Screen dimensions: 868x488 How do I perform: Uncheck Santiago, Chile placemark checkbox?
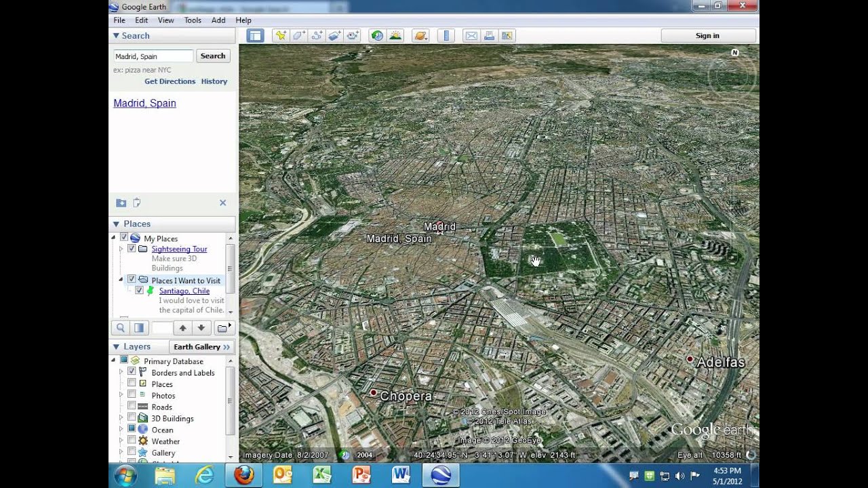(x=139, y=290)
